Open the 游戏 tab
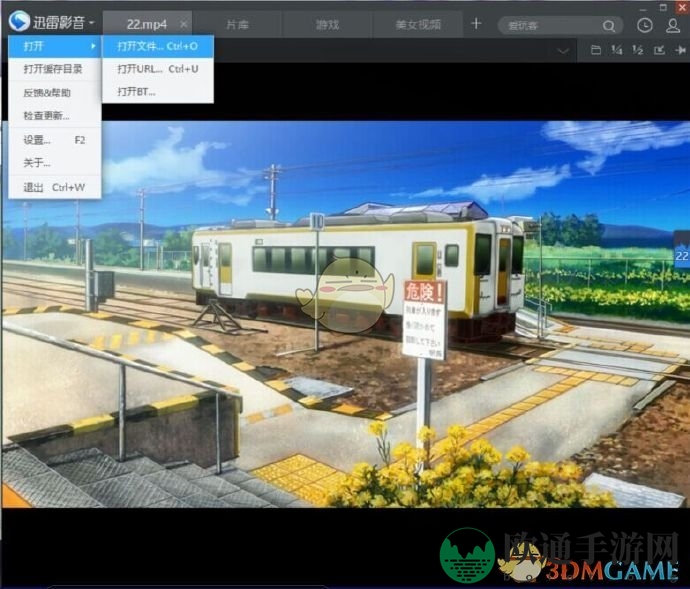The height and width of the screenshot is (589, 690). [x=327, y=24]
